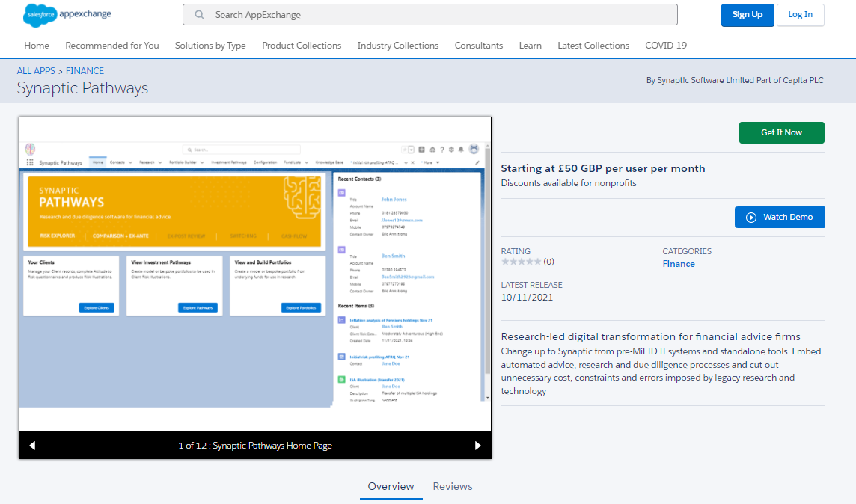The height and width of the screenshot is (504, 856).
Task: Open the COVID-19 nav item
Action: pos(666,46)
